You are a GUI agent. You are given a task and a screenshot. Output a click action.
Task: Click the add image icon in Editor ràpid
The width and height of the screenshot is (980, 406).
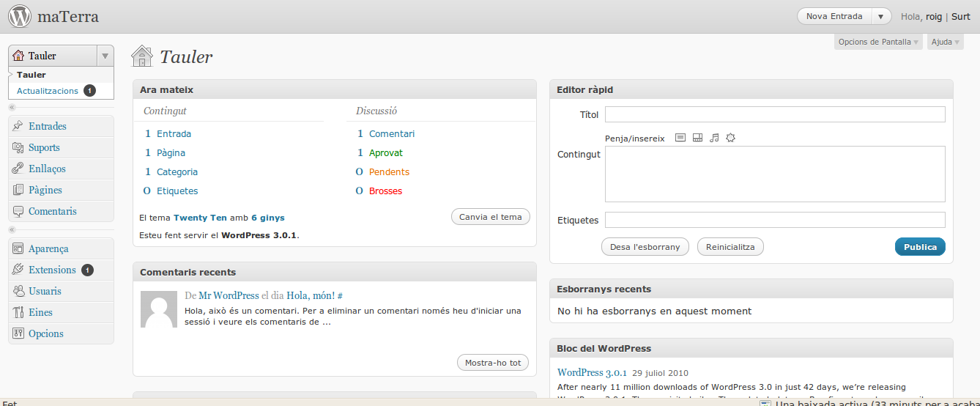coord(680,138)
